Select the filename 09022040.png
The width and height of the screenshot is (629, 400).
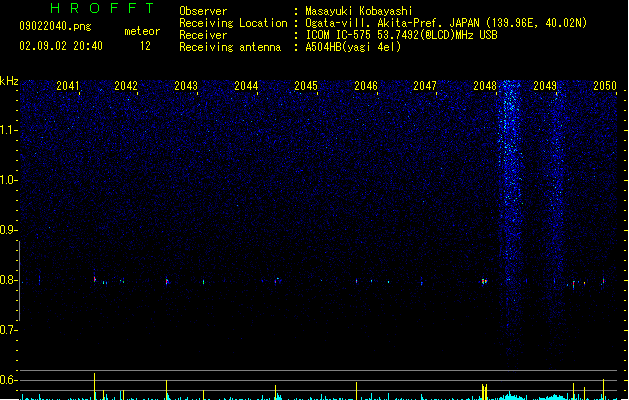[x=55, y=26]
